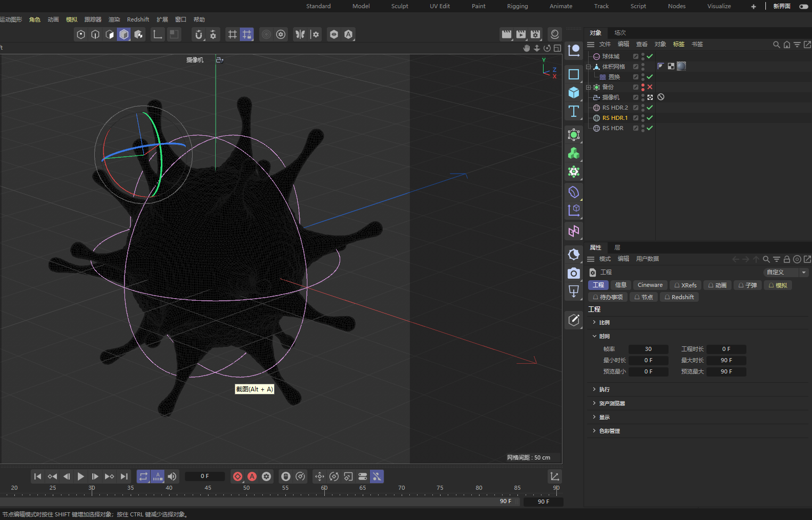Screen dimensions: 812x520
Task: Click the material sphere tag on 体积网格
Action: pos(681,66)
